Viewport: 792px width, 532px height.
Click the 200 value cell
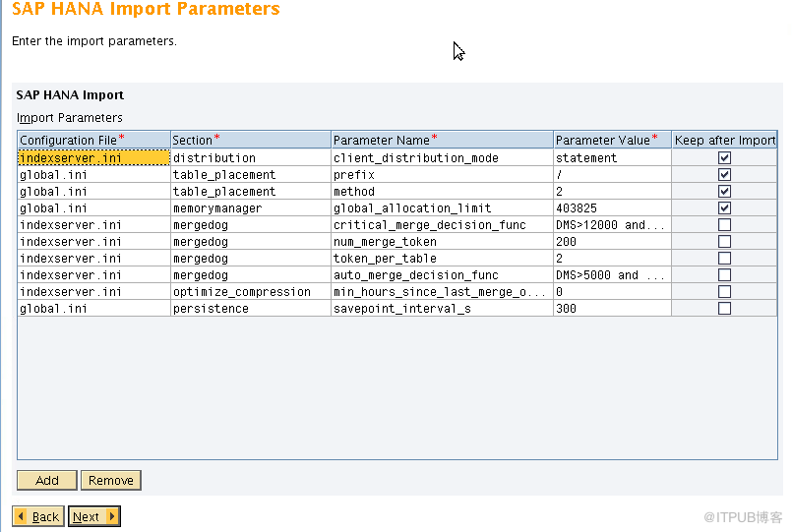tap(612, 241)
